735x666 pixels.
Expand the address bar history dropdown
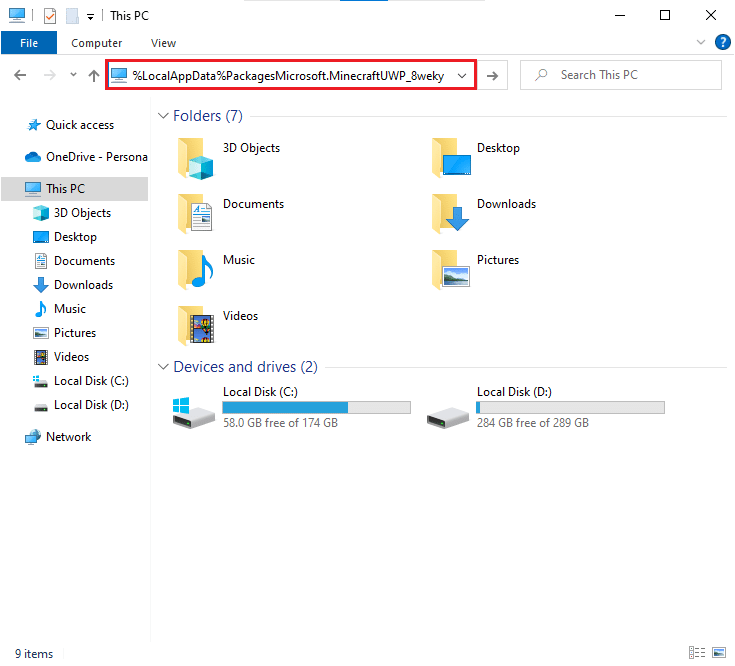point(462,76)
